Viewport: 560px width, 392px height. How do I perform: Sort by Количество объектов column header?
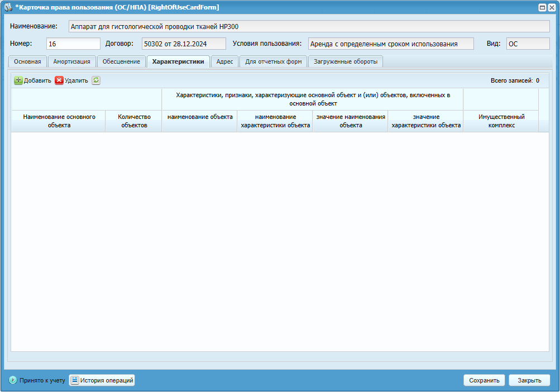click(x=133, y=121)
